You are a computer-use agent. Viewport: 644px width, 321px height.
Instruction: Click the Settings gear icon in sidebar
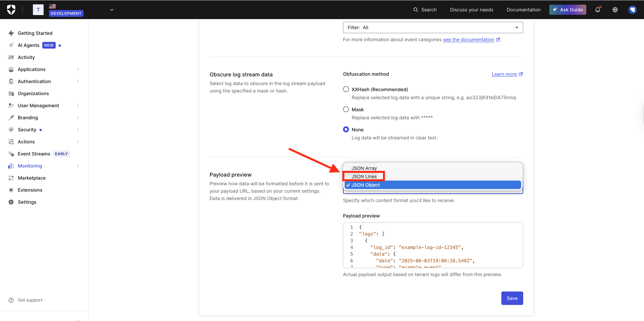11,202
